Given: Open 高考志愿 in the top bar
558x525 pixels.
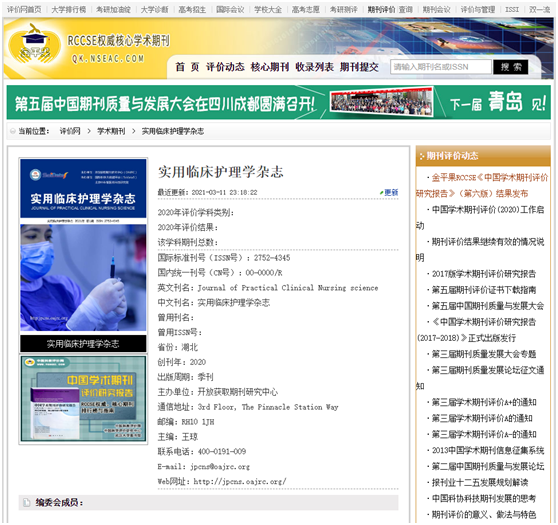Looking at the screenshot, I should pyautogui.click(x=305, y=10).
